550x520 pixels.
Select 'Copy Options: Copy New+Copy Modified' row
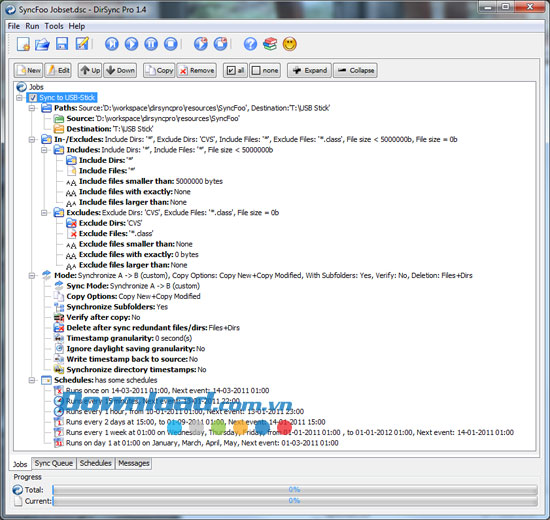(127, 296)
